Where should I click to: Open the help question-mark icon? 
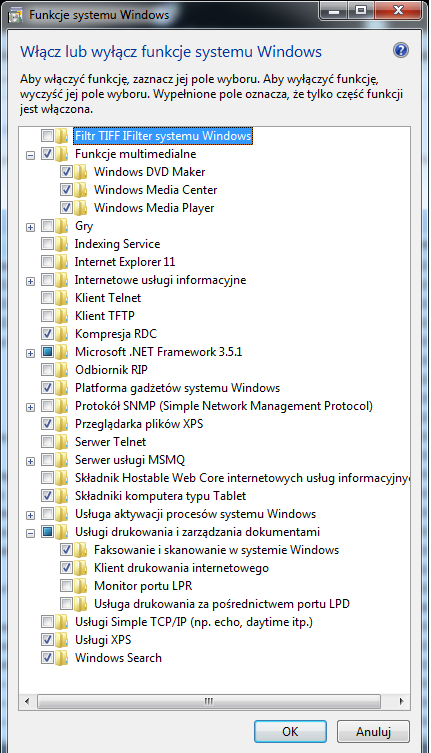click(401, 50)
